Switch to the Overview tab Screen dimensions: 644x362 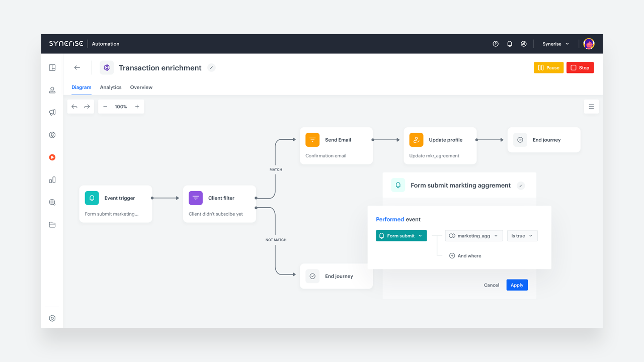point(141,87)
